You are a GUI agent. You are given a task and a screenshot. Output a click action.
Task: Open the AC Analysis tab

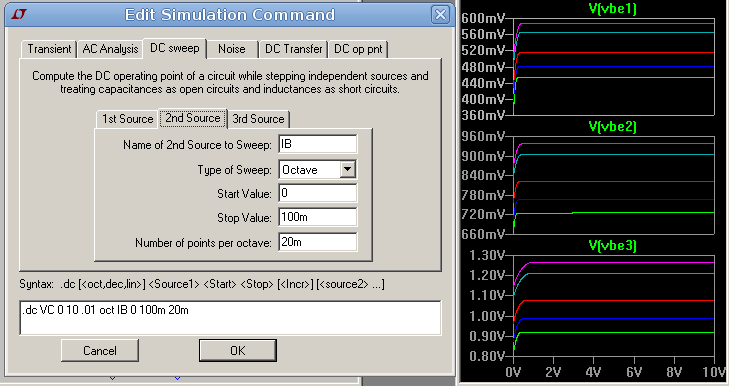tap(110, 49)
